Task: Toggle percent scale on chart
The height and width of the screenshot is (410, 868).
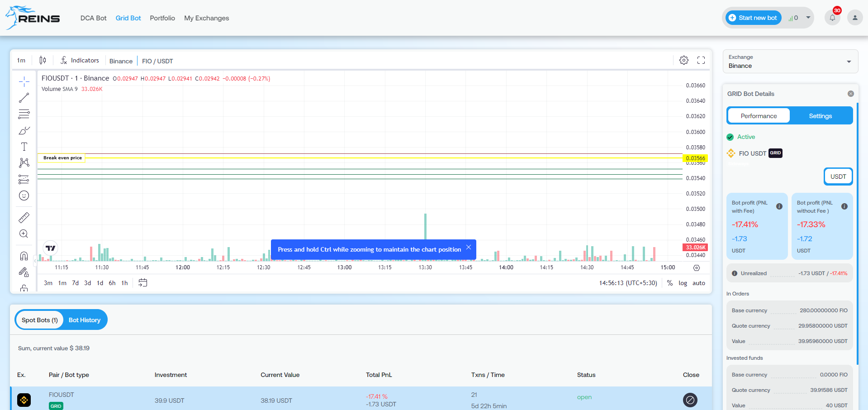Action: click(x=669, y=283)
